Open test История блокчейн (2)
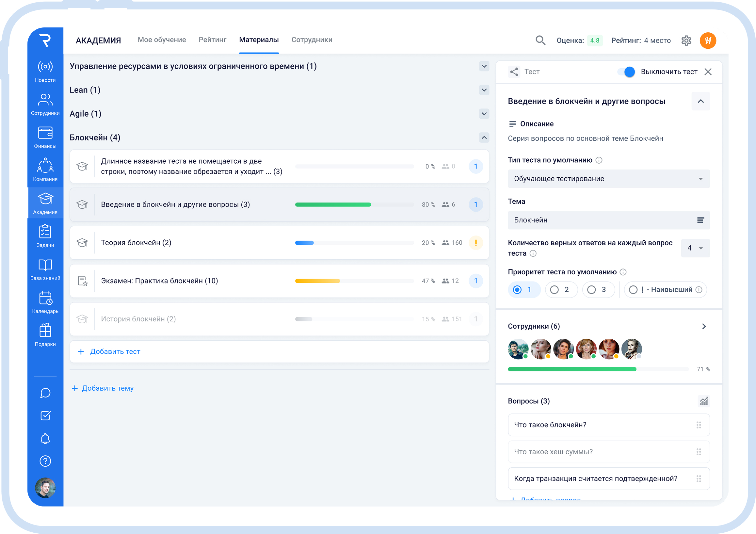The image size is (756, 534). coord(279,319)
